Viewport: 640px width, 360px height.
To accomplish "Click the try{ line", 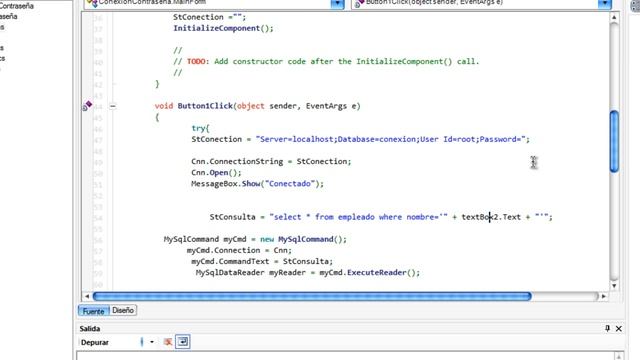I will (200, 128).
